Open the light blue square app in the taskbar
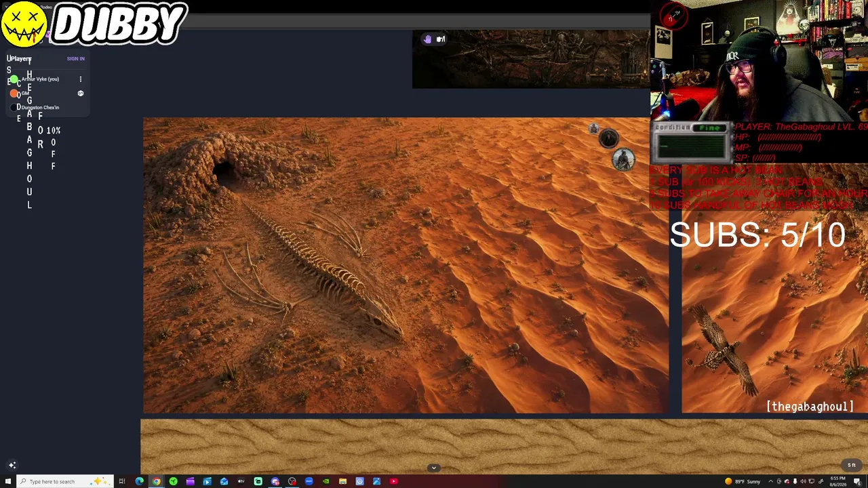The image size is (868, 488). pos(359,481)
